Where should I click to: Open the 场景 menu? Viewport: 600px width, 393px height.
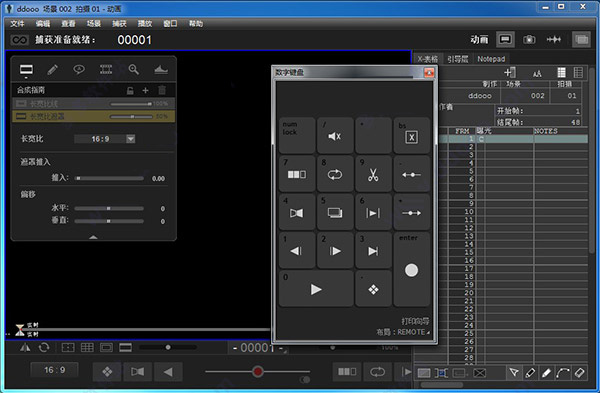(94, 24)
